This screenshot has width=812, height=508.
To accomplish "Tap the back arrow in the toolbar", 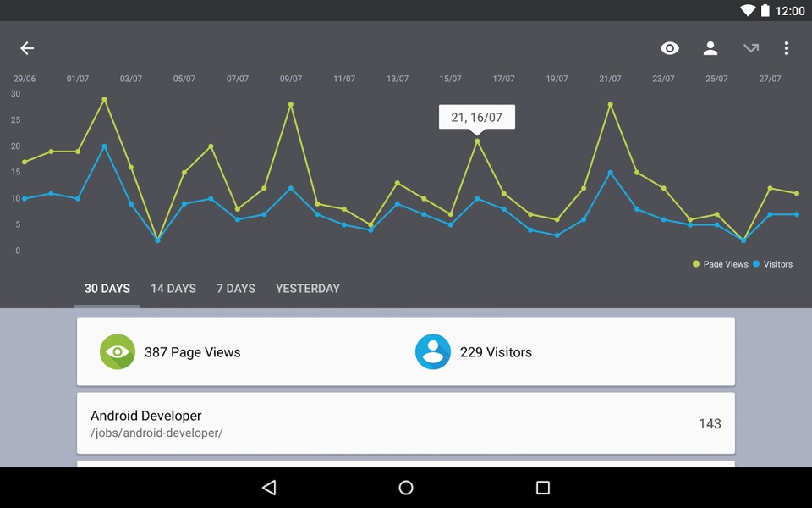I will coord(27,48).
